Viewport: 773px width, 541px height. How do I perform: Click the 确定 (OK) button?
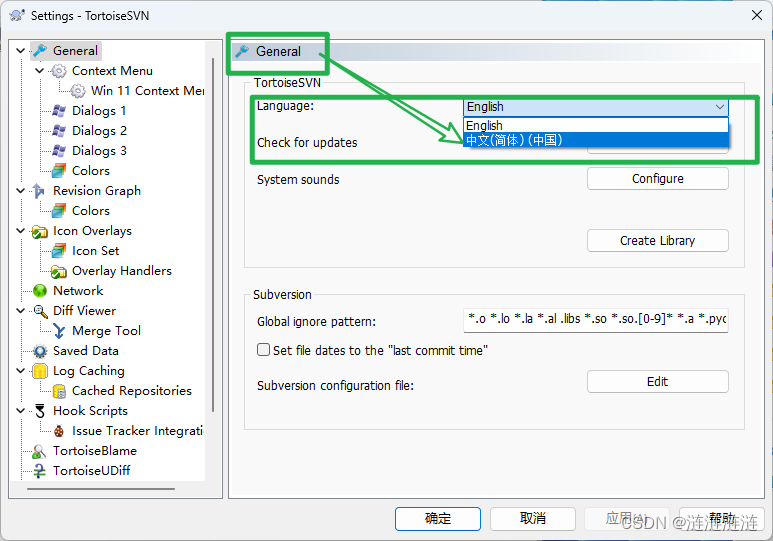437,519
